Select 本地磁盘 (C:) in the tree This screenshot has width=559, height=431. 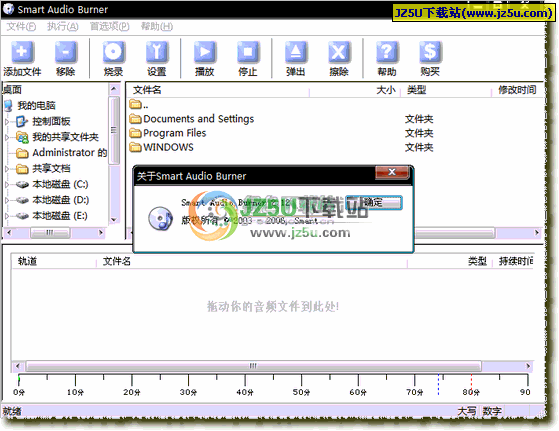60,184
